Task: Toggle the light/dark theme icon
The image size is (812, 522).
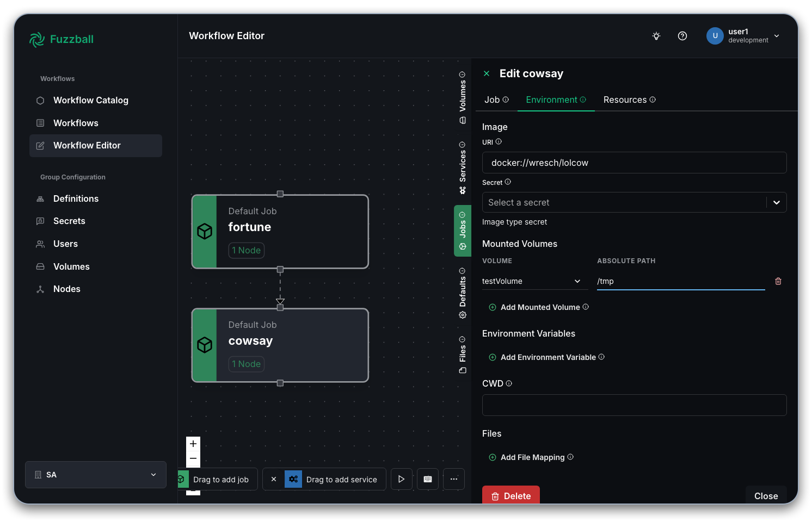Action: click(656, 36)
